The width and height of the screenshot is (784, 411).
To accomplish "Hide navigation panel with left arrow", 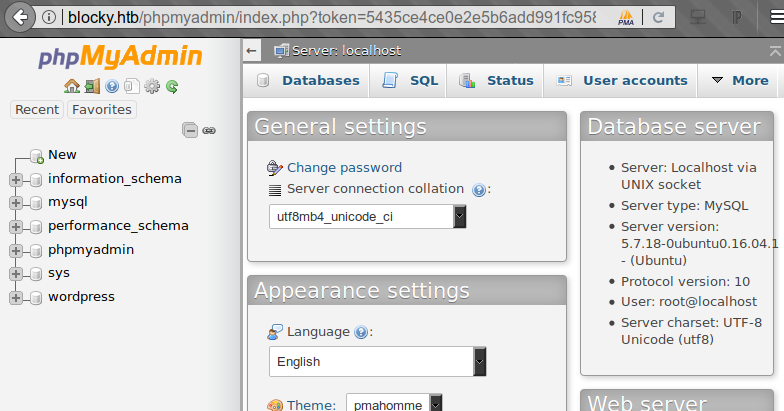I will tap(252, 50).
